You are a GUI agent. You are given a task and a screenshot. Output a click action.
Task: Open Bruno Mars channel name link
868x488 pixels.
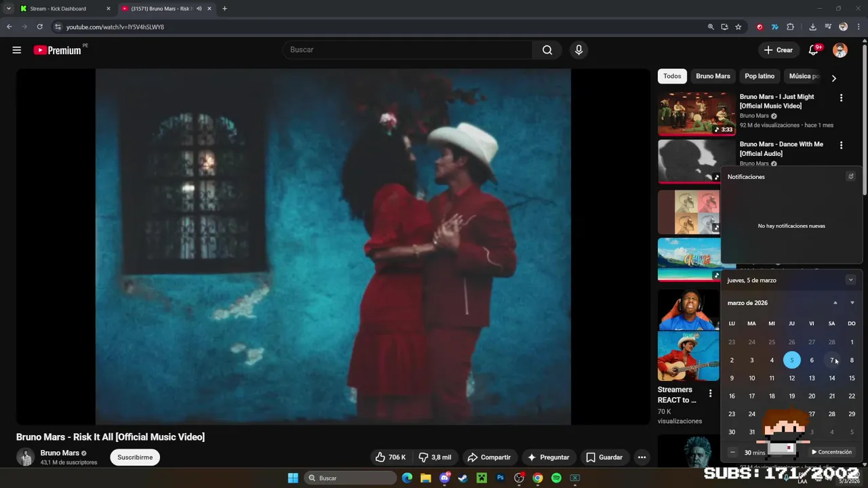[x=60, y=453]
